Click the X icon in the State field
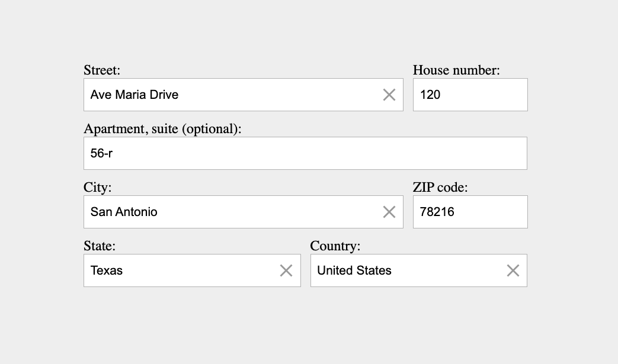Viewport: 618px width, 364px height. [286, 270]
